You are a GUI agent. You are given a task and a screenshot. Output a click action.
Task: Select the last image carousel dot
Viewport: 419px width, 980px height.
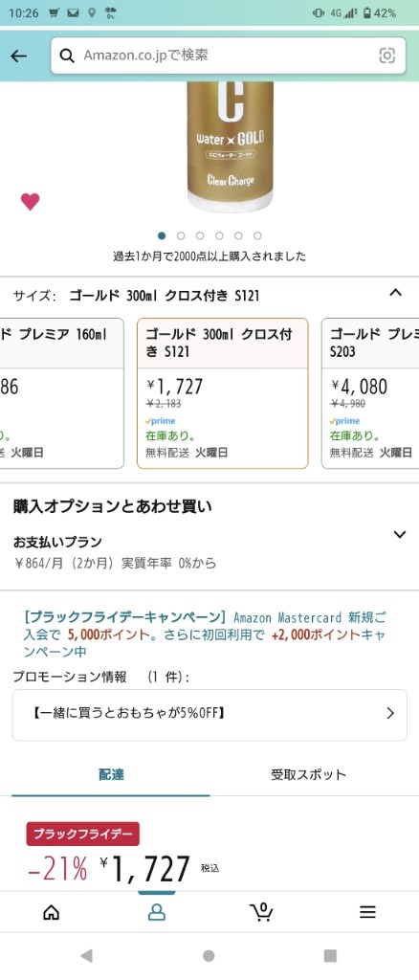[257, 235]
